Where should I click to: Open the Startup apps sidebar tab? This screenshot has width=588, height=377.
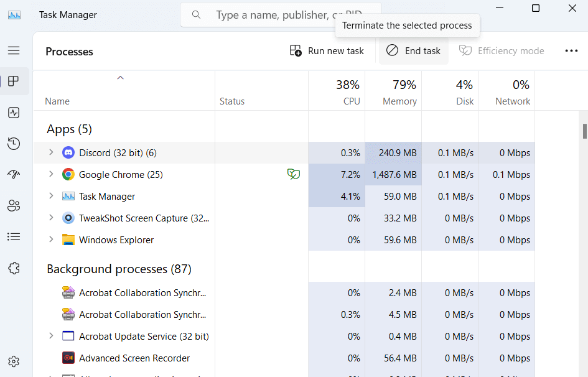point(14,174)
